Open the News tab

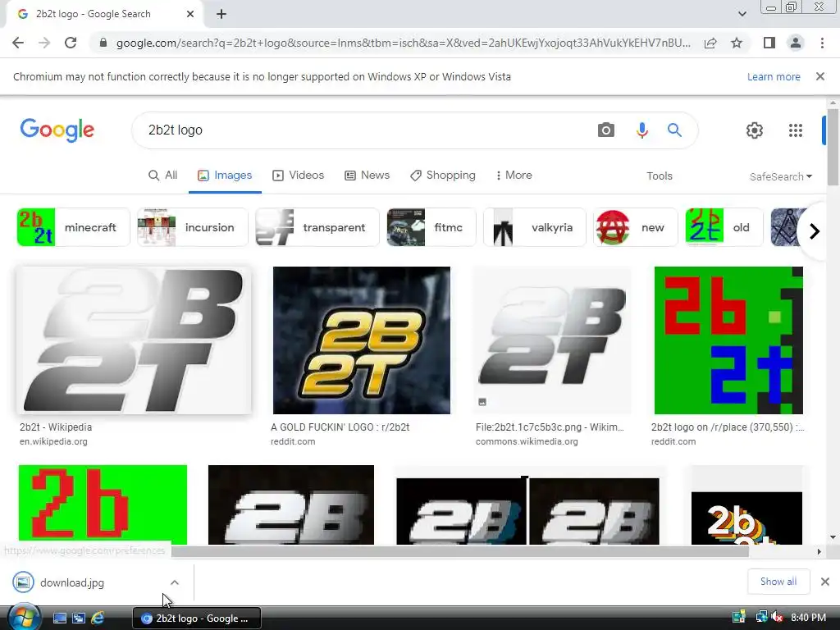coord(367,176)
